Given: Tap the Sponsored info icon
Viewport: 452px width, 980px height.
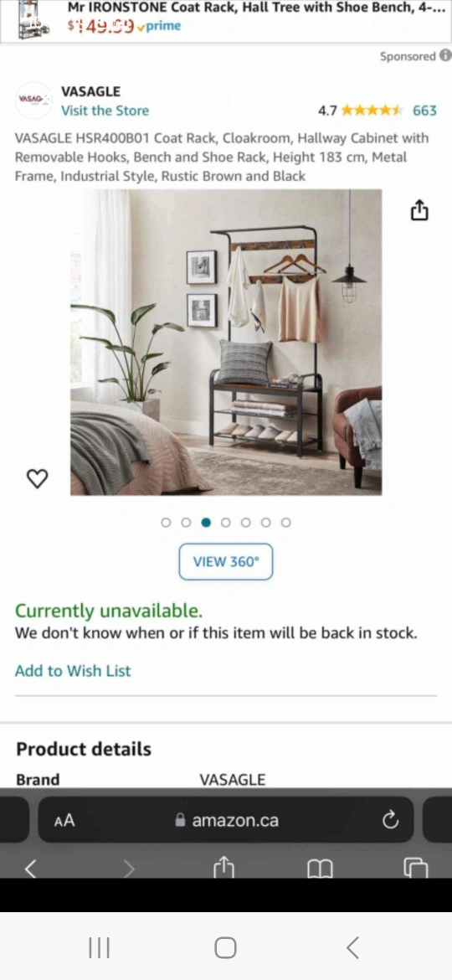Looking at the screenshot, I should (445, 55).
